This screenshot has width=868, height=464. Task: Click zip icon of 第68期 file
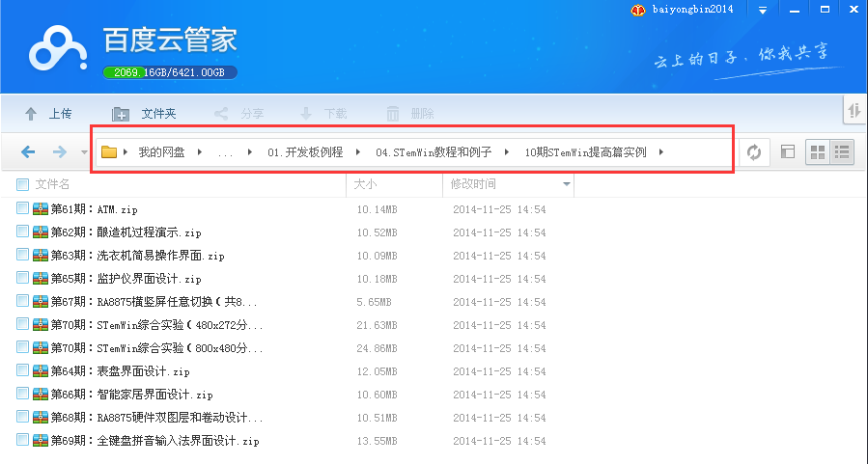pyautogui.click(x=41, y=418)
